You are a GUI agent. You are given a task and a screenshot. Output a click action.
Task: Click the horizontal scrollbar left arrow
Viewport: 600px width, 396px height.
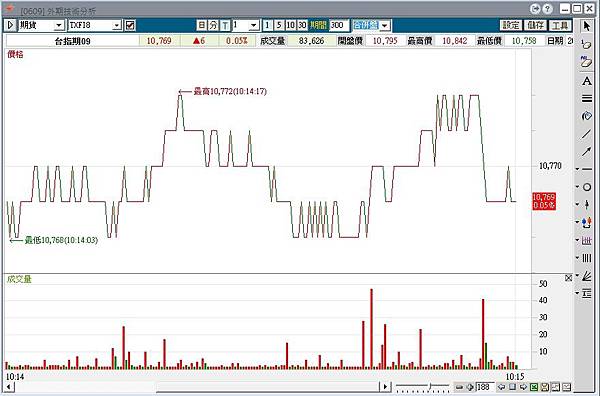coord(9,386)
